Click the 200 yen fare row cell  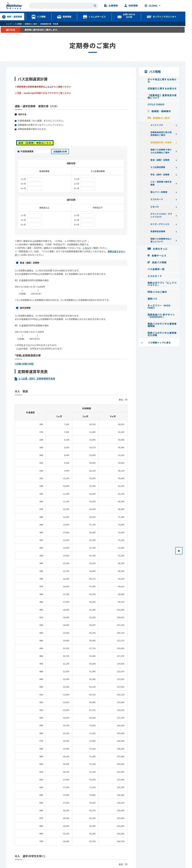coord(30,455)
